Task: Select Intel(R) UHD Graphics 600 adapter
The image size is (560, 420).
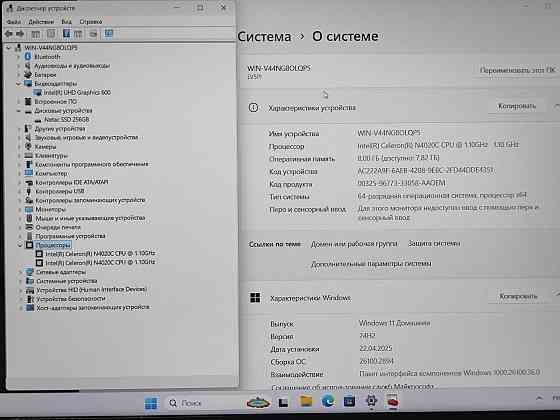Action: coord(77,92)
